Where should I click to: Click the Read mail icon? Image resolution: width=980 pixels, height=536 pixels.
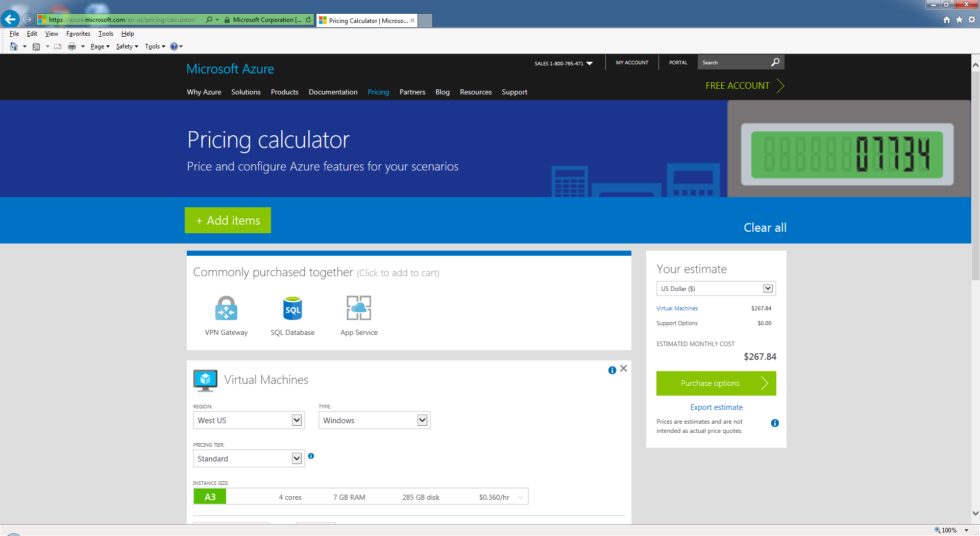[x=58, y=46]
